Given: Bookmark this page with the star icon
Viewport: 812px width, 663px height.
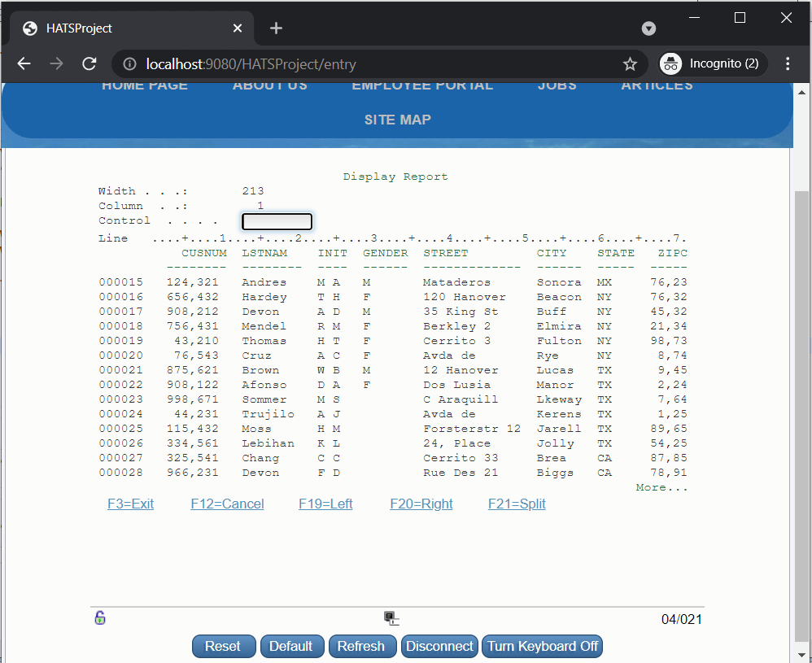Looking at the screenshot, I should point(629,63).
